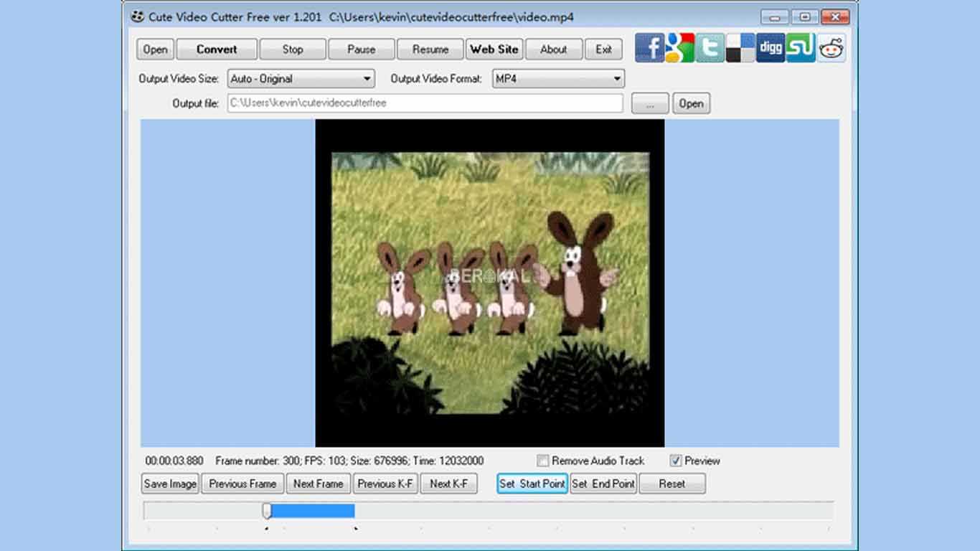Click the Frame number status text
Viewport: 980px width, 551px height.
click(349, 461)
